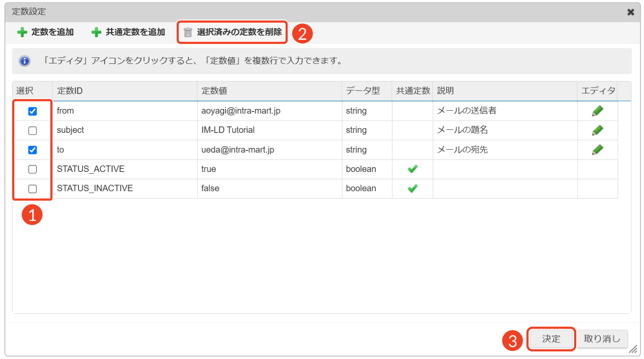Uncheck the from constant checkbox
Screen dimensions: 644x359
[x=33, y=112]
